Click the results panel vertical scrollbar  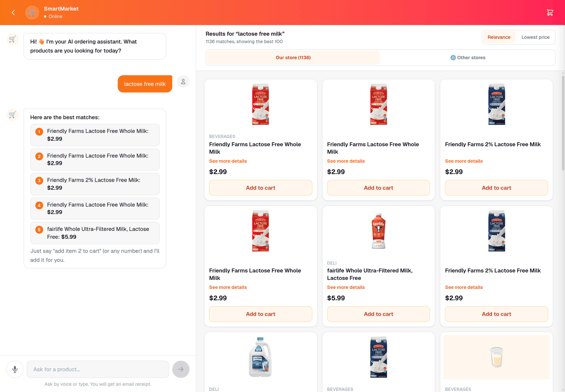(563, 123)
